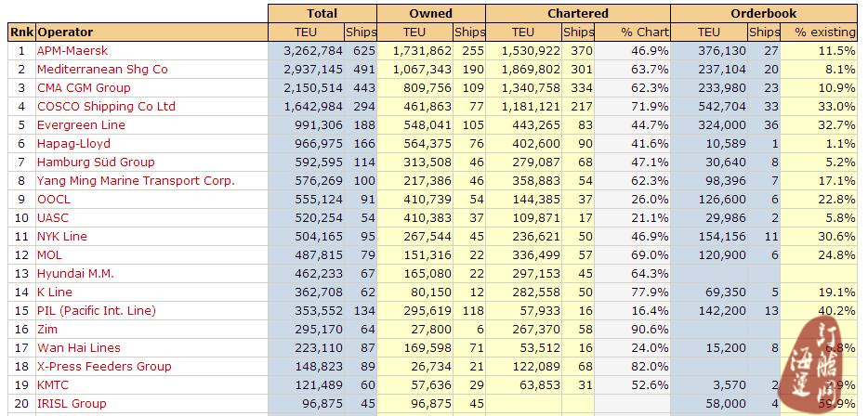Viewport: 868px width, 416px height.
Task: Click the NYK Line link
Action: 62,236
